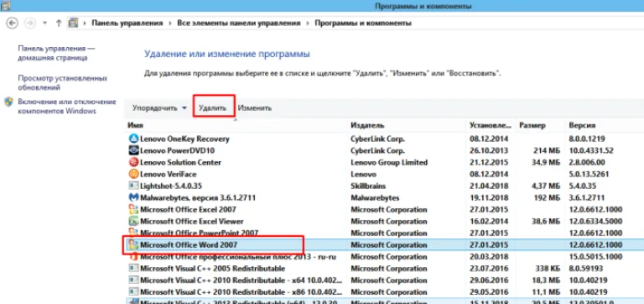This screenshot has width=644, height=304.
Task: Click publisher 'Lenovo Group Limited'
Action: 389,162
